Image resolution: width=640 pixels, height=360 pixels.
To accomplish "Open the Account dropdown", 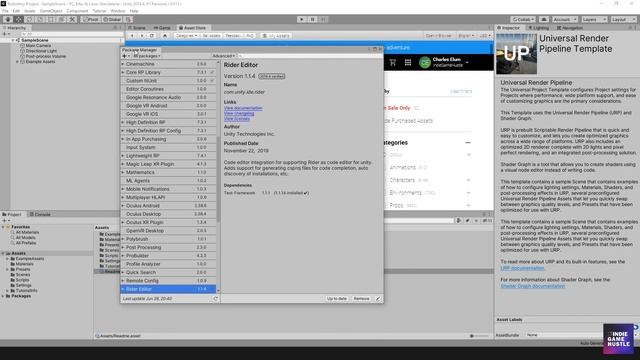I will coord(565,20).
